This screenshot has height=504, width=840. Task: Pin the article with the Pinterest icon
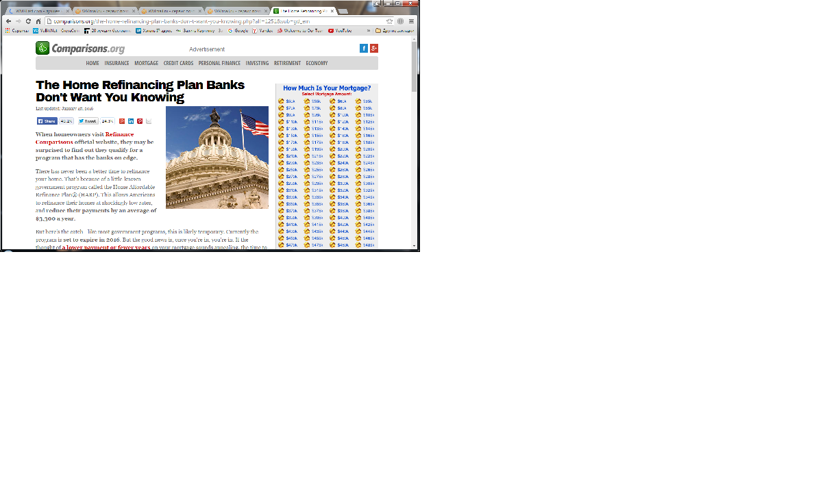pyautogui.click(x=140, y=121)
